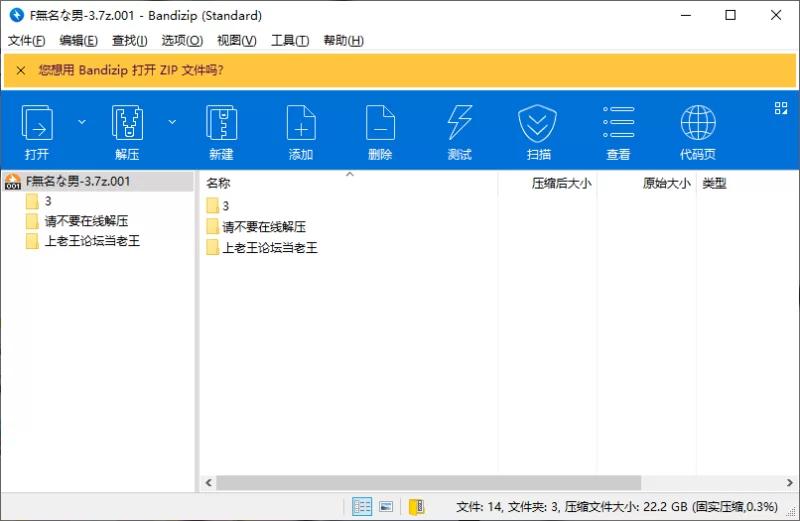
Task: Expand the dropdown arrow next to 解压
Action: tap(172, 122)
